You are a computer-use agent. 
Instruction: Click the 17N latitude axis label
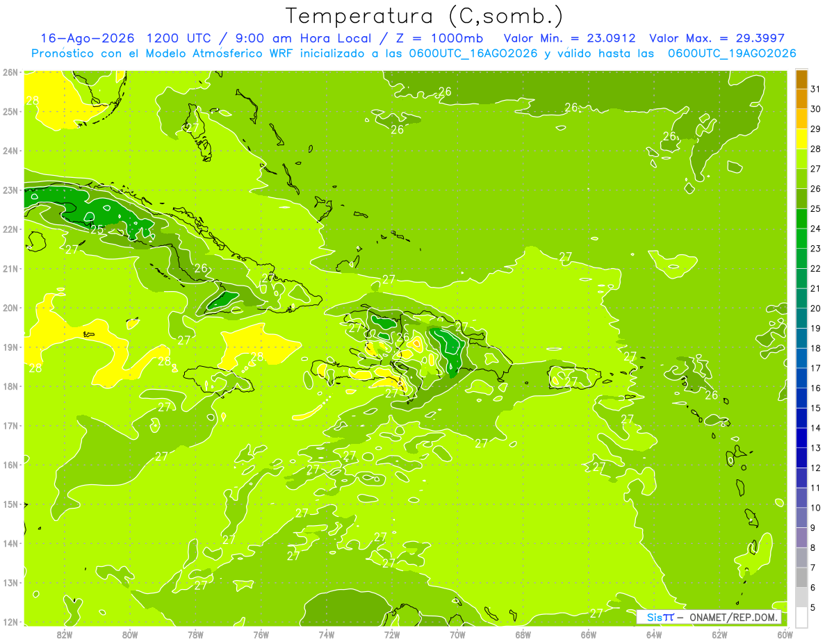[x=10, y=425]
